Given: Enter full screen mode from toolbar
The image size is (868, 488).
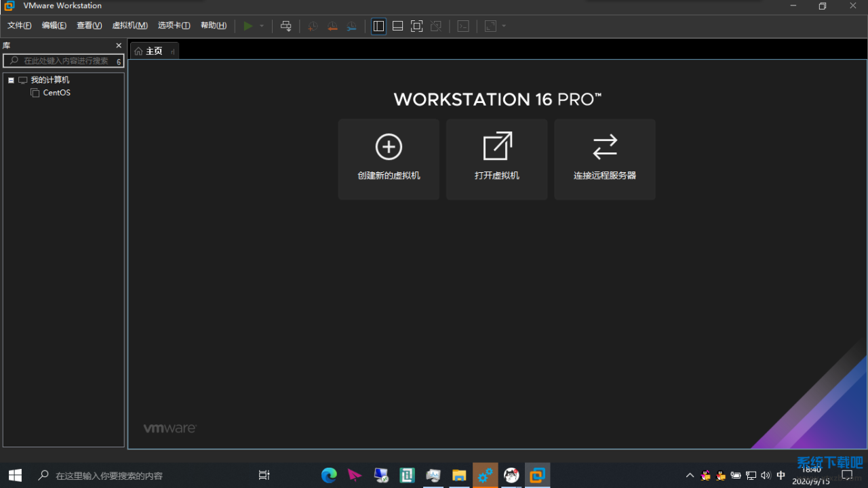Looking at the screenshot, I should coord(417,26).
